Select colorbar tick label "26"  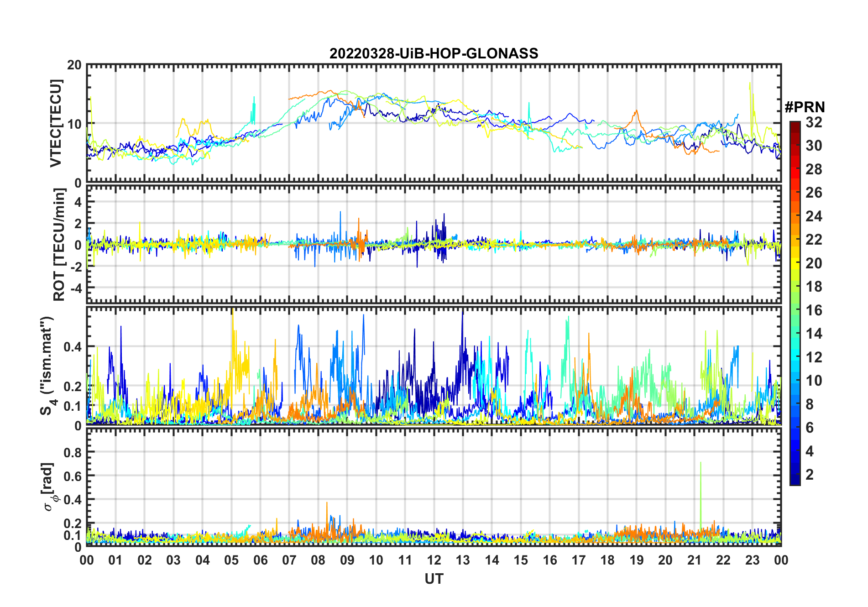pos(814,193)
